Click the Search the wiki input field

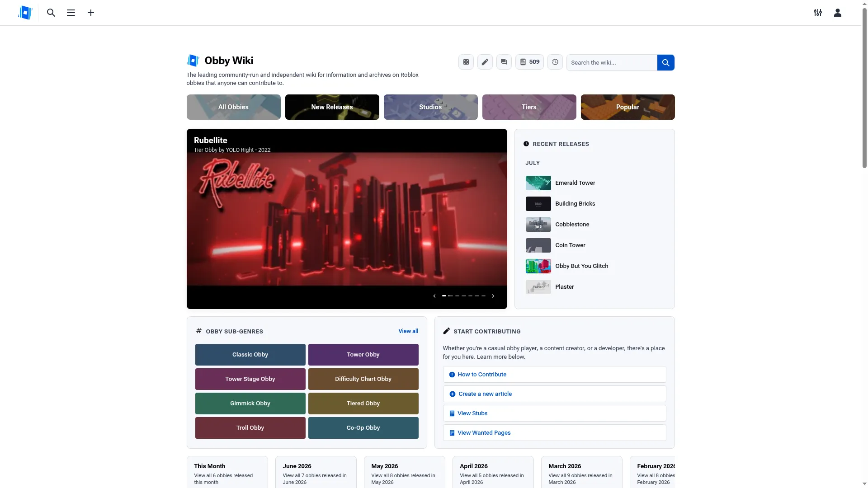point(612,62)
